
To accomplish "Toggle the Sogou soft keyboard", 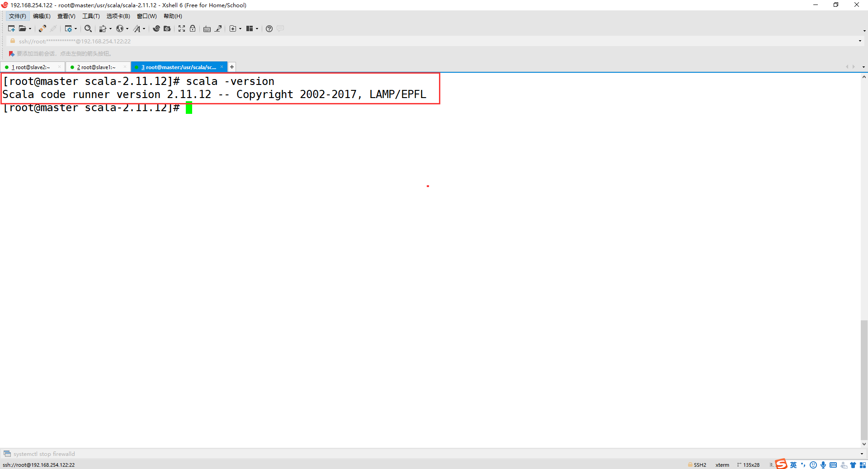I will (x=833, y=464).
